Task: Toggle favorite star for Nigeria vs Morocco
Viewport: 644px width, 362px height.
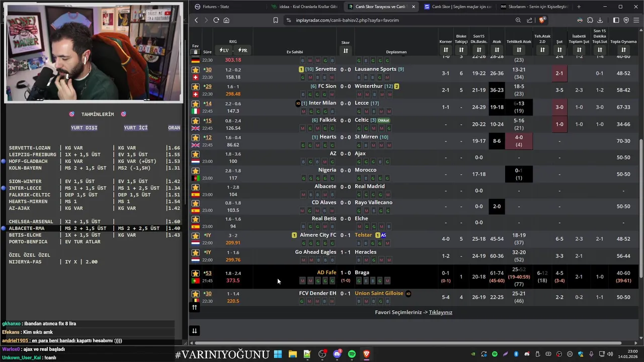Action: 195,171
